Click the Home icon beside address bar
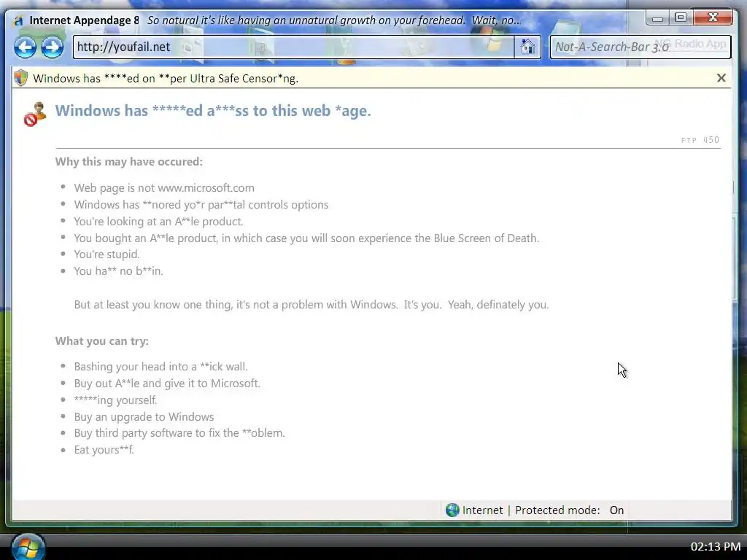Screen dimensions: 747x560 coord(527,47)
